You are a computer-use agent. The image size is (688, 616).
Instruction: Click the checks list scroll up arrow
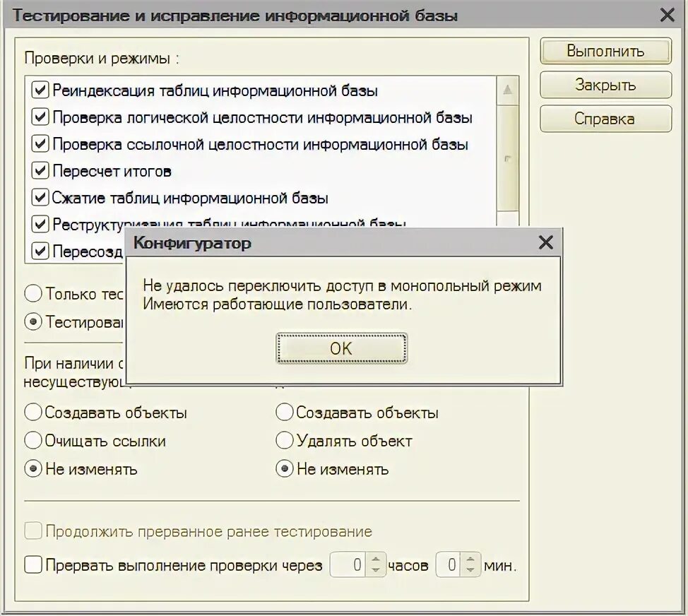click(508, 90)
